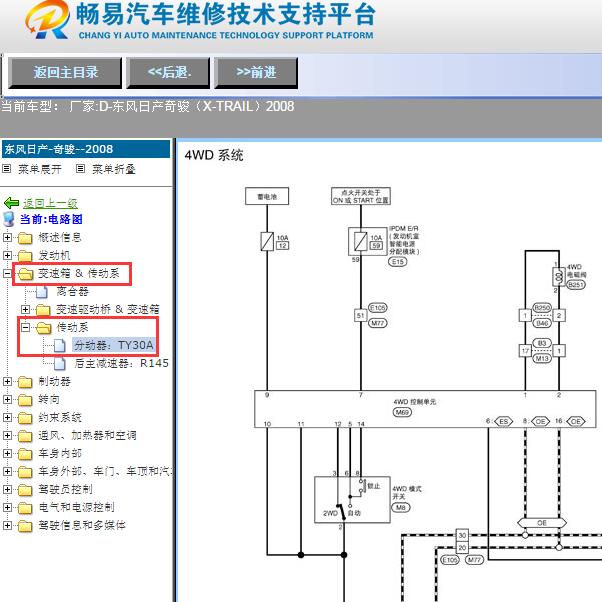
Task: Select the 约束系统 folder label
Action: pyautogui.click(x=60, y=417)
